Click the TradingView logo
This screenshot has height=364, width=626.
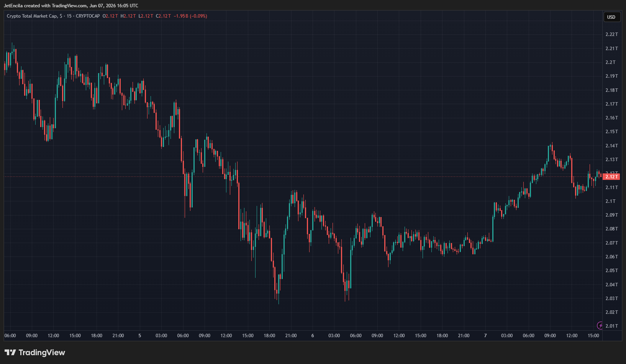35,353
